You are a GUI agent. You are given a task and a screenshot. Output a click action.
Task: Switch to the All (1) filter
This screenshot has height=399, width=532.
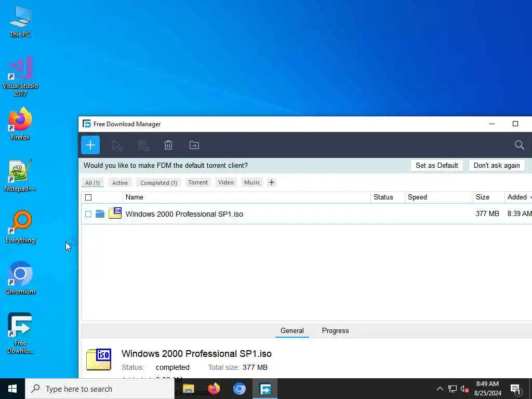[92, 183]
